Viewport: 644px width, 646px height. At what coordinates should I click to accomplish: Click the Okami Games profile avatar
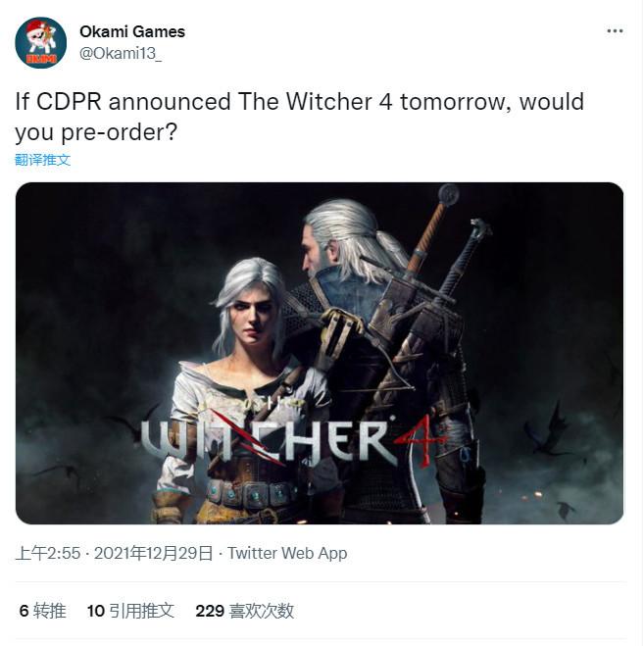[x=40, y=42]
